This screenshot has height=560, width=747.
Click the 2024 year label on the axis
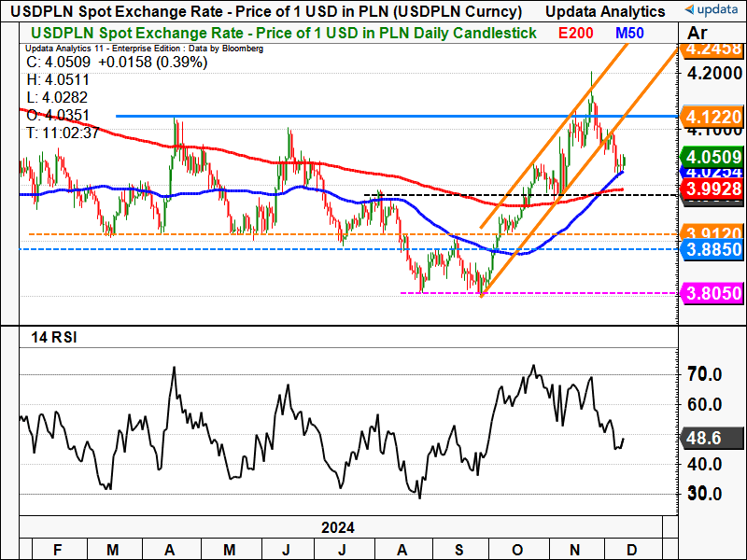pos(338,527)
